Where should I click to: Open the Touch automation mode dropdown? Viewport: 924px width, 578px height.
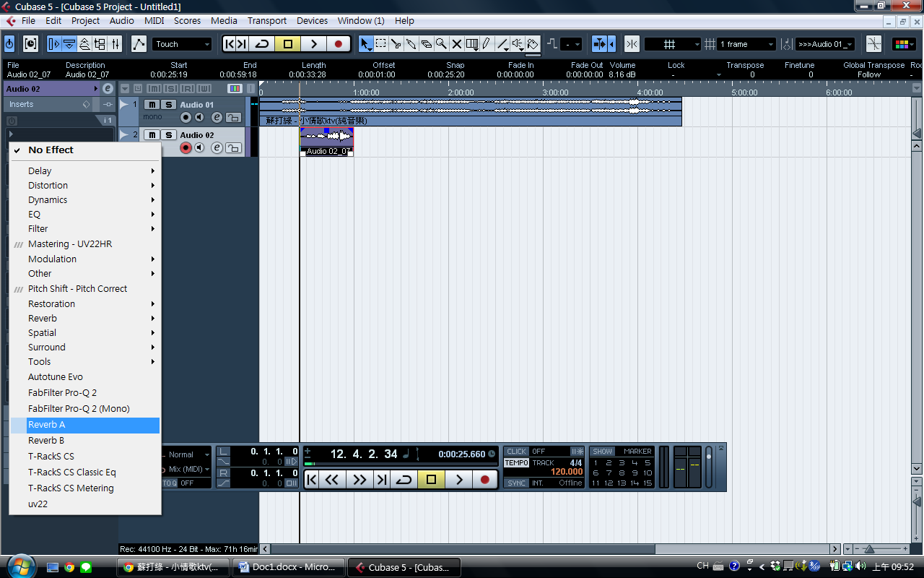pos(182,44)
